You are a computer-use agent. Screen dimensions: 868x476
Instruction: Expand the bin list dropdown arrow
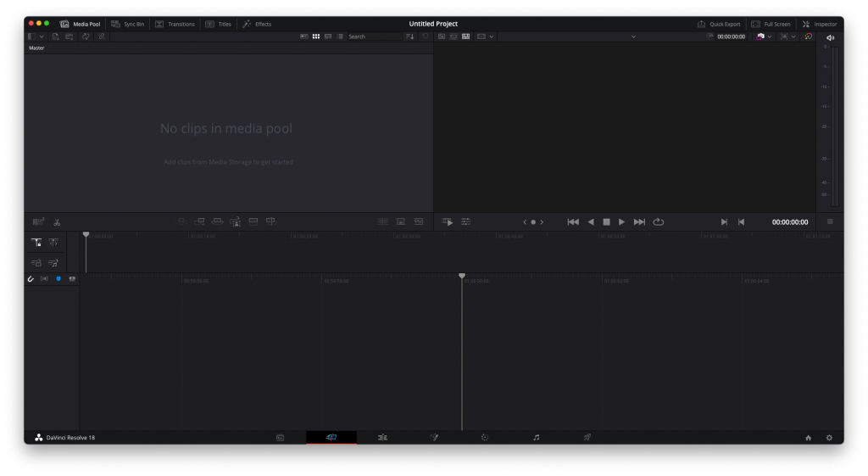pos(42,36)
